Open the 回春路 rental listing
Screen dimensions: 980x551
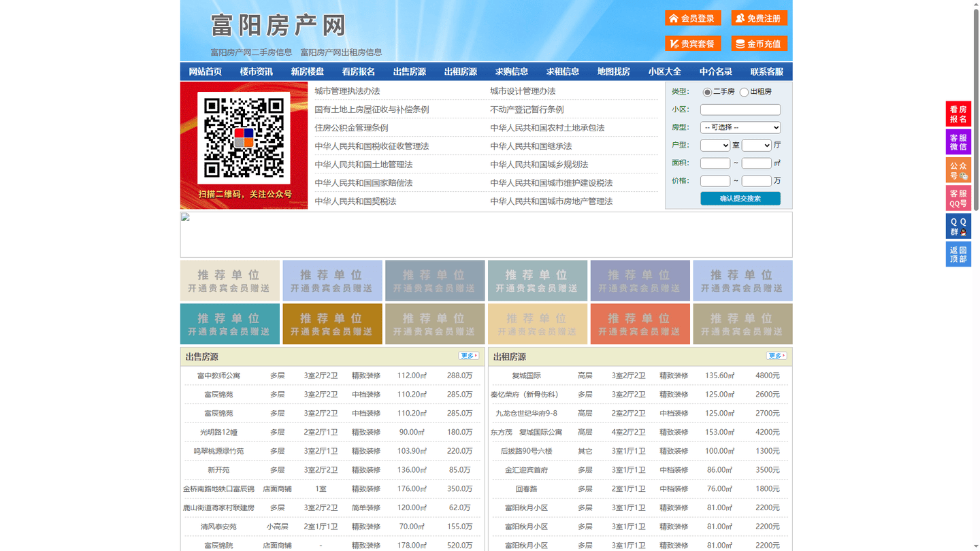pyautogui.click(x=526, y=489)
